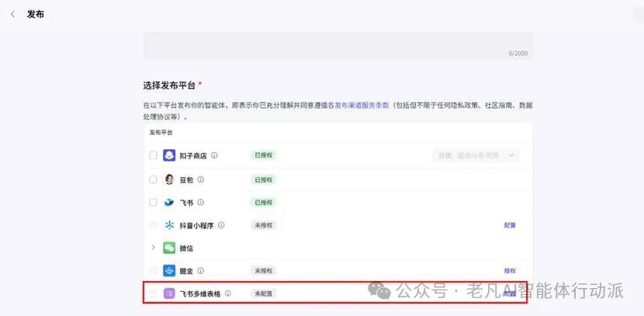
Task: Click the 豆包 label
Action: (186, 180)
